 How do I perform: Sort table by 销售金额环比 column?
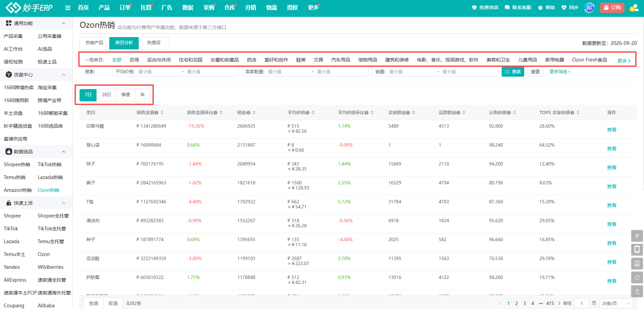click(x=221, y=112)
